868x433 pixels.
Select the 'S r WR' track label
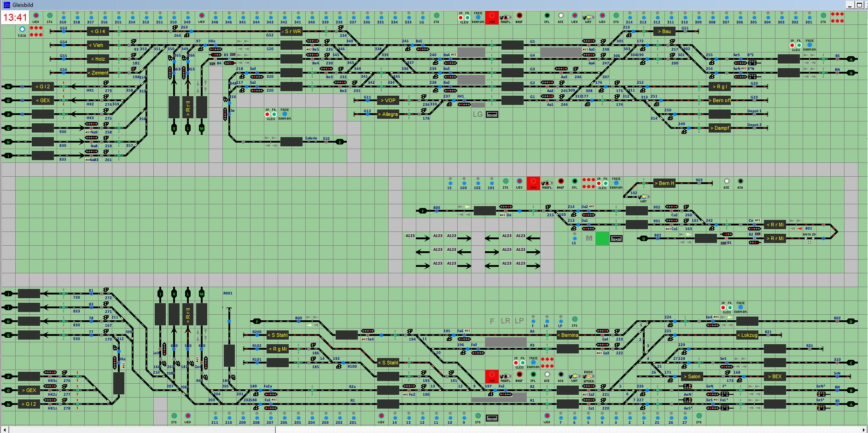[291, 31]
